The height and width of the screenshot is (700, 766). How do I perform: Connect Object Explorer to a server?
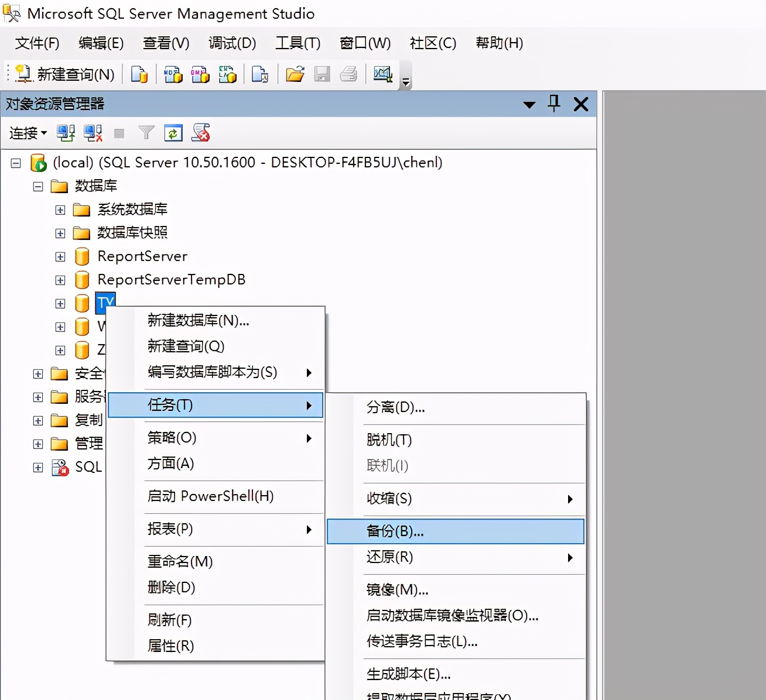click(66, 133)
